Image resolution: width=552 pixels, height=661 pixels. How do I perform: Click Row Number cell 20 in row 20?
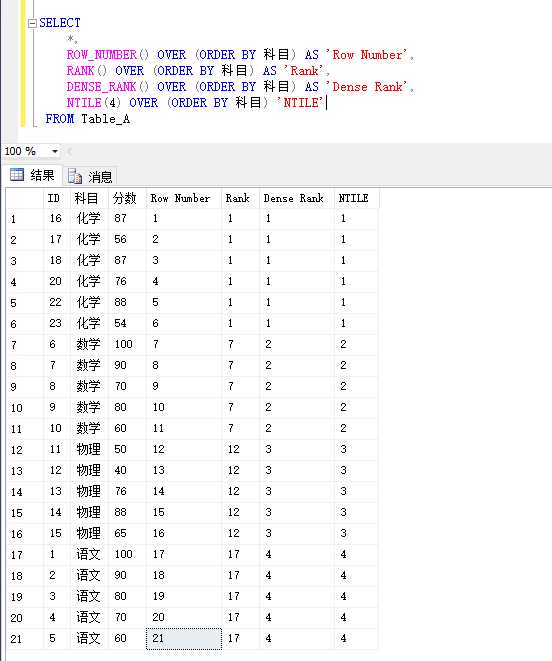pos(184,618)
